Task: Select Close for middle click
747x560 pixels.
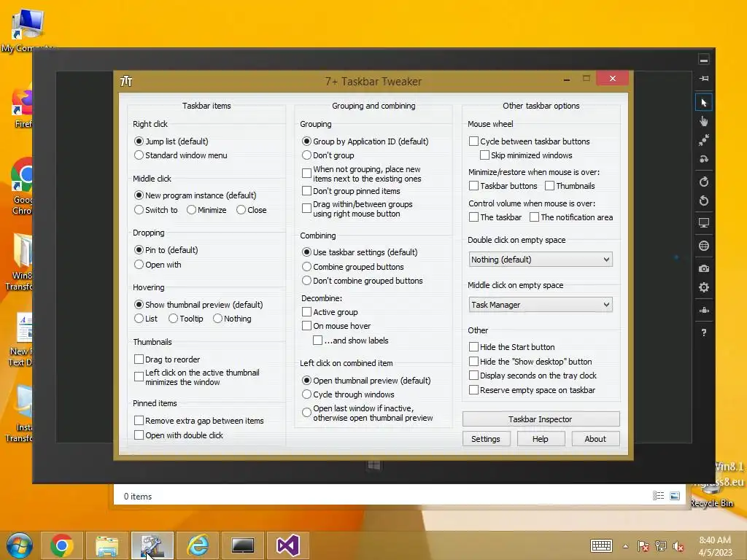Action: (252, 210)
